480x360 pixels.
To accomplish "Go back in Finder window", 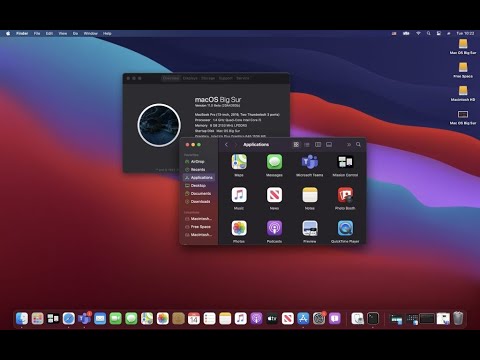I will pos(226,144).
